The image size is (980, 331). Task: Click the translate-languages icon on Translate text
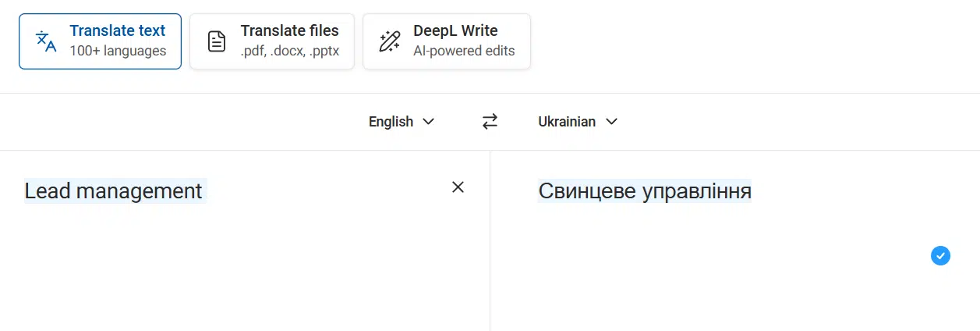47,41
